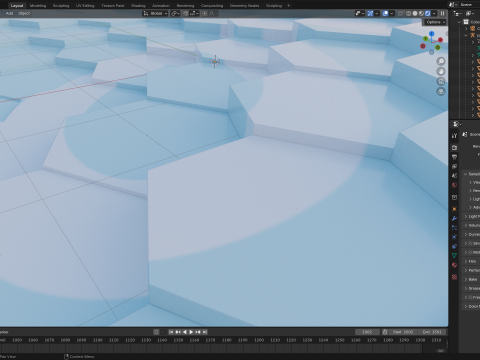Screen dimensions: 480x360
Task: Toggle snapping magnet icon
Action: point(186,13)
